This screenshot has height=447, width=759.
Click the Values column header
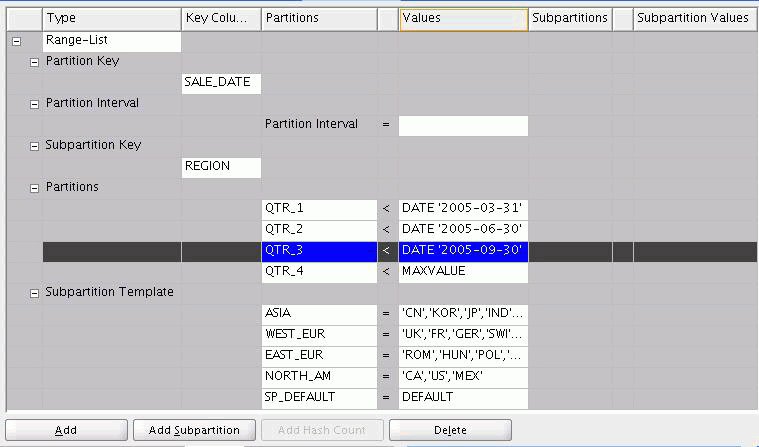(x=462, y=18)
